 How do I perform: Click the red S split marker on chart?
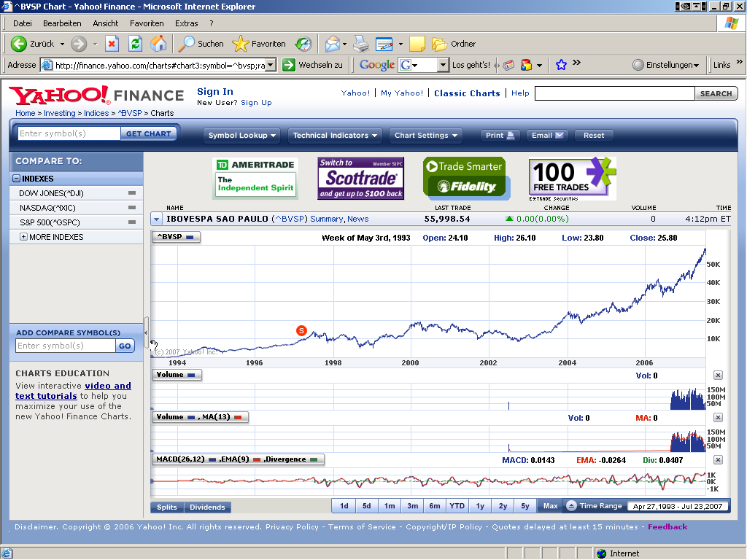tap(301, 330)
